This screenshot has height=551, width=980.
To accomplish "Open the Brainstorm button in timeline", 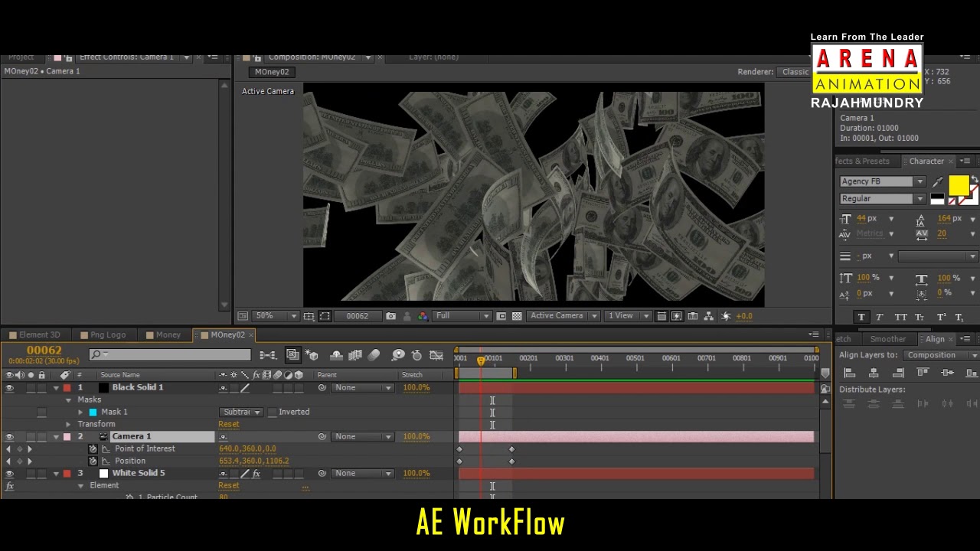I will [x=398, y=355].
